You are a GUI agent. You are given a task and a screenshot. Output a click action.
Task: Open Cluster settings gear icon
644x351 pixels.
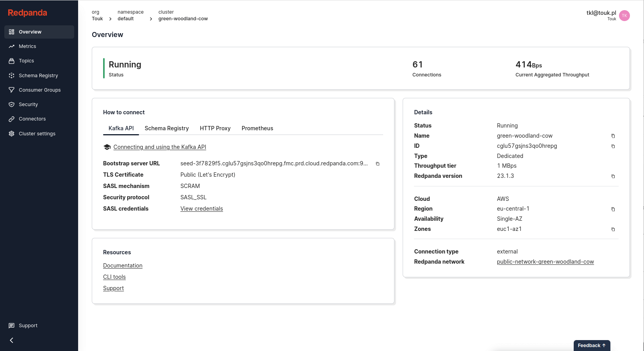click(x=12, y=134)
